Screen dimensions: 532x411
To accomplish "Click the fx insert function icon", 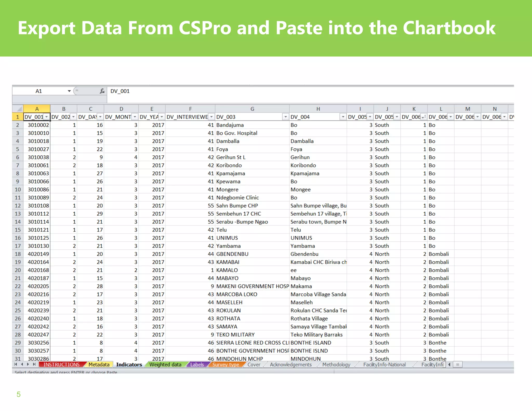I will point(102,91).
